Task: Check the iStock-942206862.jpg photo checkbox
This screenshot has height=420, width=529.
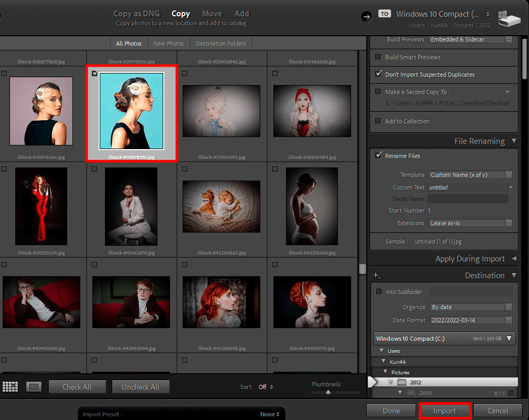Action: (x=185, y=169)
